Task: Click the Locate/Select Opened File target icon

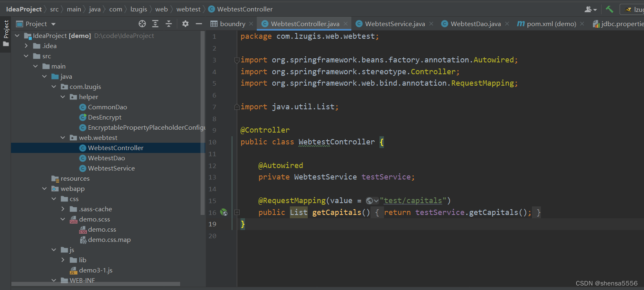Action: coord(142,24)
